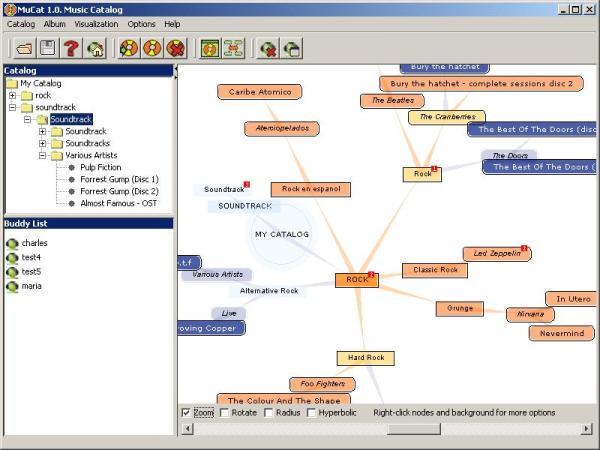Expand the Soundtrack subfolder node
This screenshot has width=600, height=450.
pos(42,131)
